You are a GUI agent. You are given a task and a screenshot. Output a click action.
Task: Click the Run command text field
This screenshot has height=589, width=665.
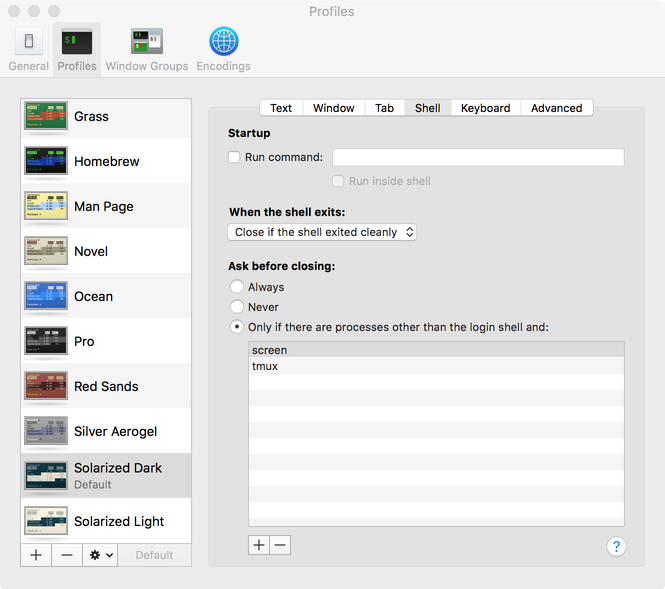[478, 157]
